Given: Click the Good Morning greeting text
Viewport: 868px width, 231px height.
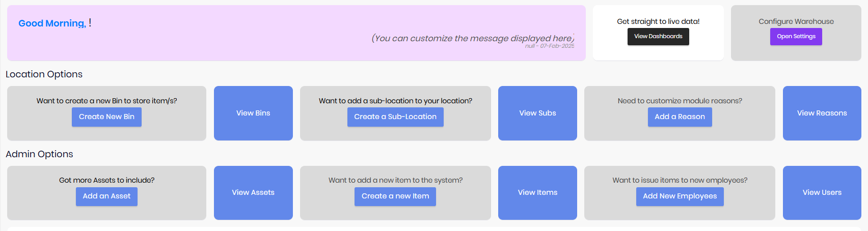Looking at the screenshot, I should pos(52,23).
